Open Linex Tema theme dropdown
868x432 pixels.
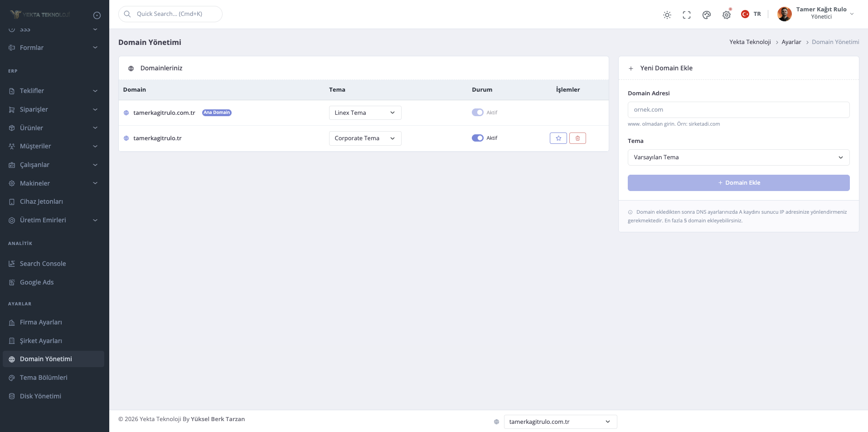[x=365, y=113]
